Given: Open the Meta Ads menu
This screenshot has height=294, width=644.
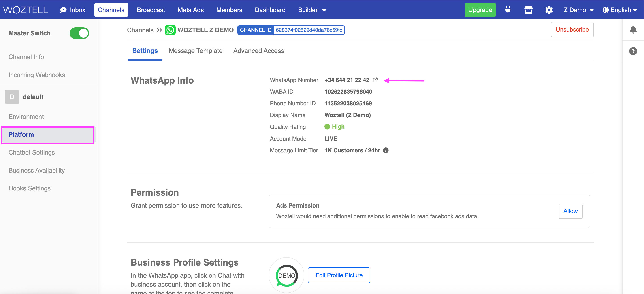Looking at the screenshot, I should coord(190,10).
